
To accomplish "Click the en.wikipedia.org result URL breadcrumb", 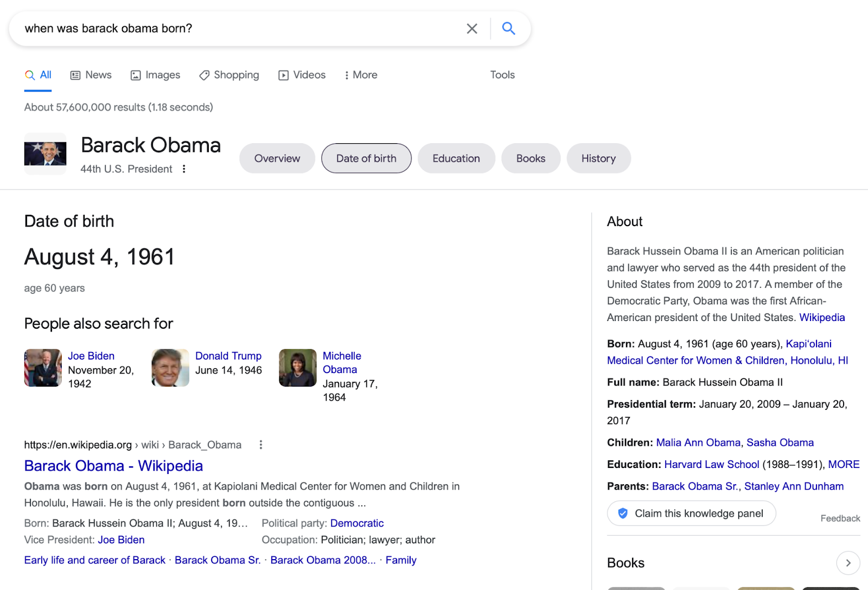I will pos(133,445).
